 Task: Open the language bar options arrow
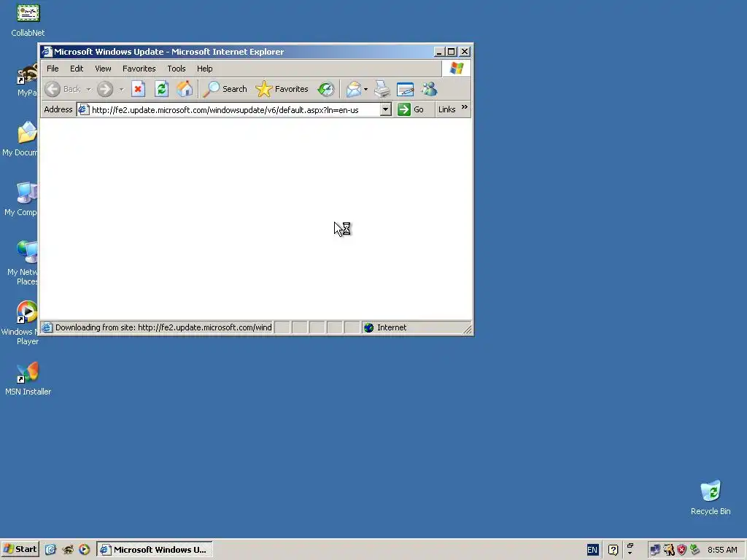(x=630, y=553)
